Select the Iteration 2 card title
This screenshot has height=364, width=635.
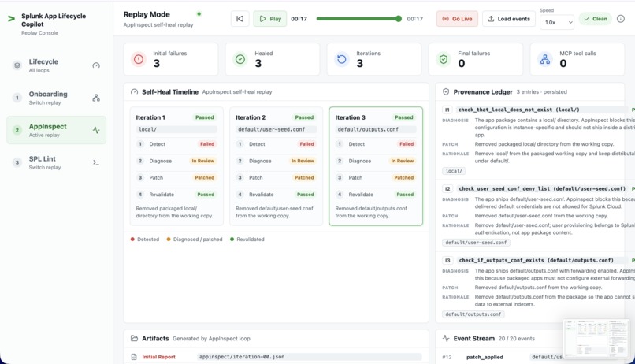click(251, 117)
